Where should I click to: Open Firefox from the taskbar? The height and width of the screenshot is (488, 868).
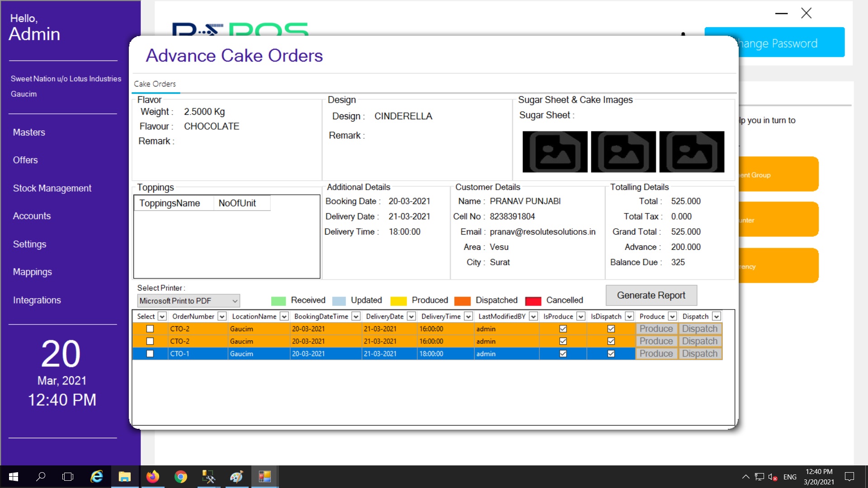tap(153, 477)
